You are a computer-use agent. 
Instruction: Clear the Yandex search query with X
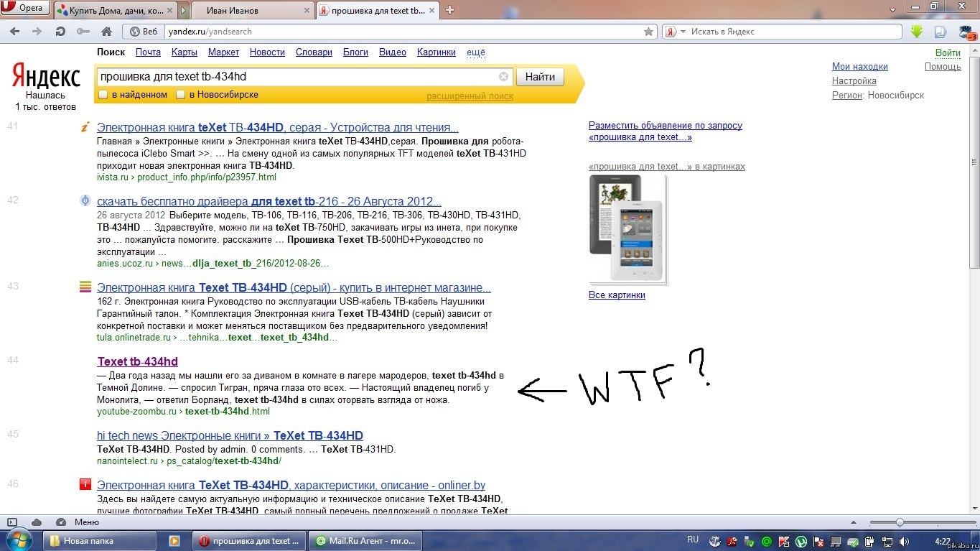click(x=503, y=77)
